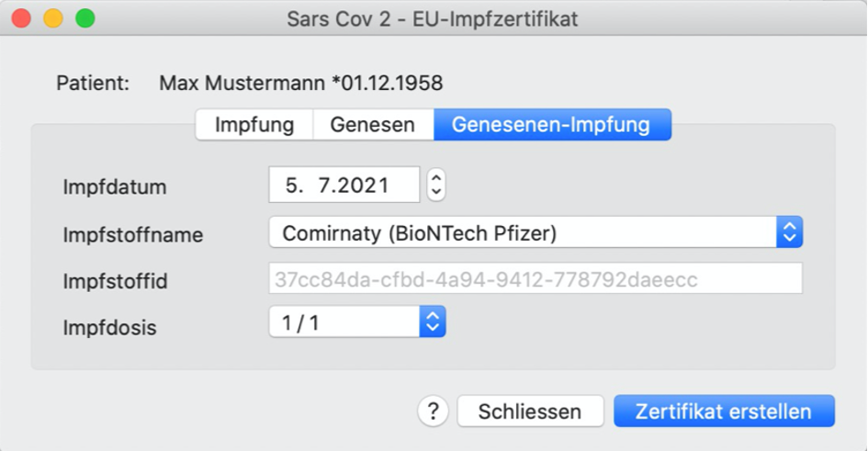Close the window with the red button

(21, 18)
